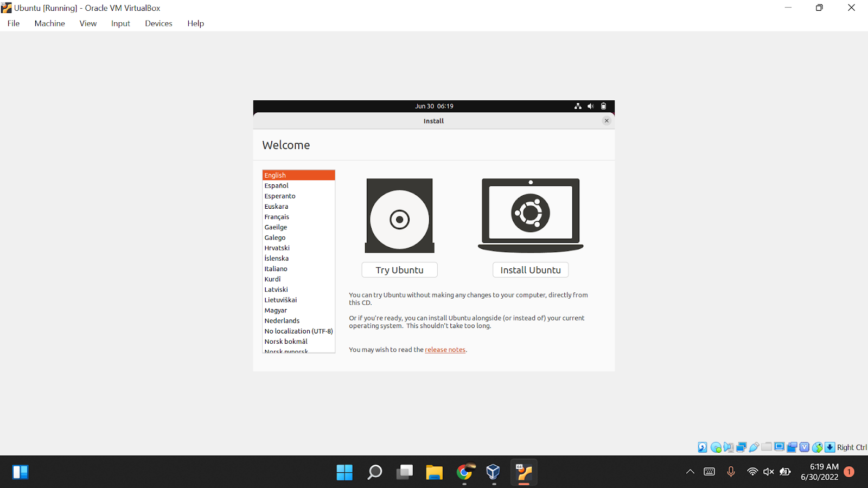This screenshot has width=868, height=488.
Task: Click the CD disc Try Ubuntu image
Action: pyautogui.click(x=400, y=216)
